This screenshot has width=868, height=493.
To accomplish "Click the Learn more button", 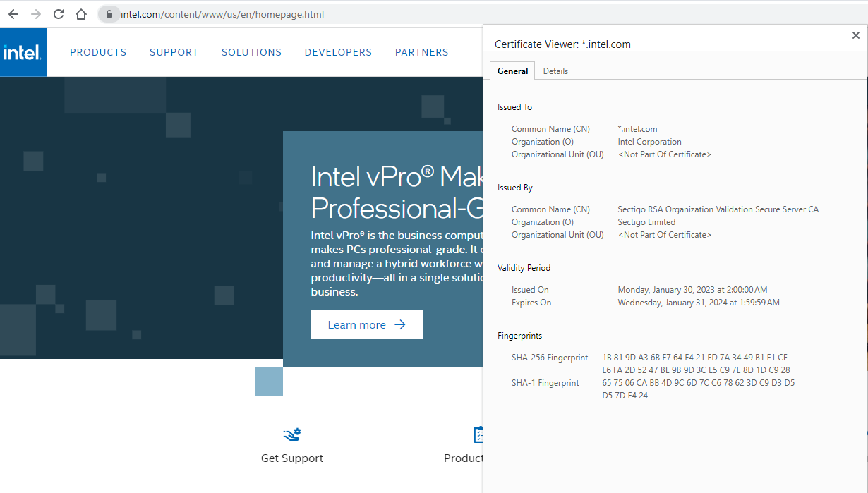I will click(x=367, y=325).
